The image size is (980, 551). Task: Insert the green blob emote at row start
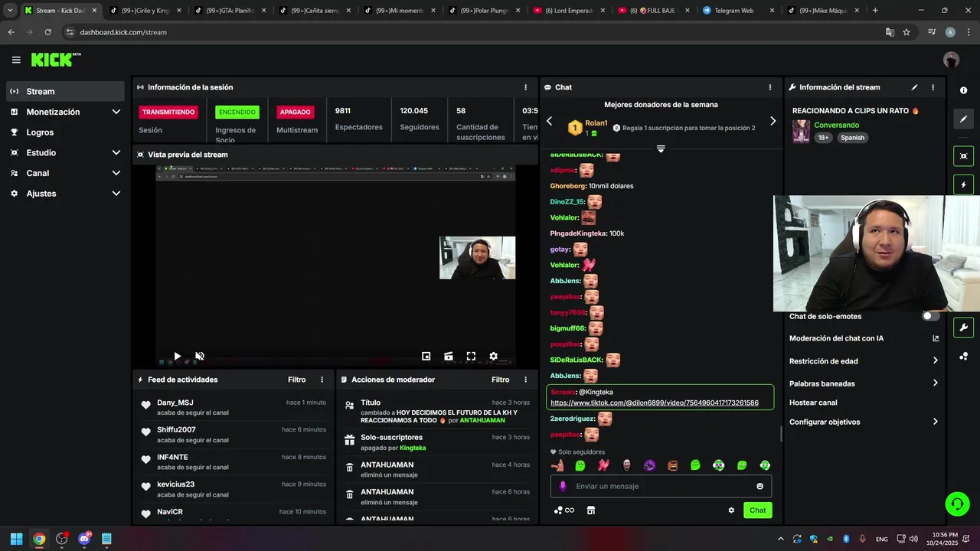[x=580, y=465]
